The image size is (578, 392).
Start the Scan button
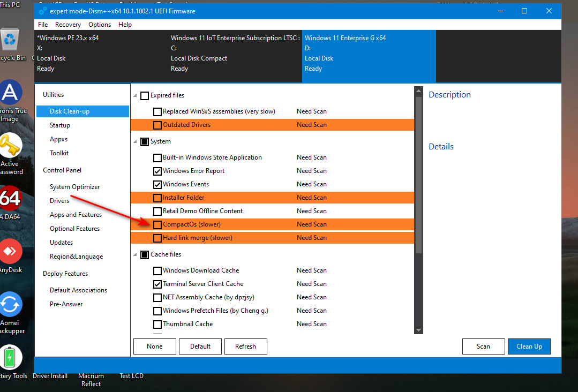pos(483,346)
